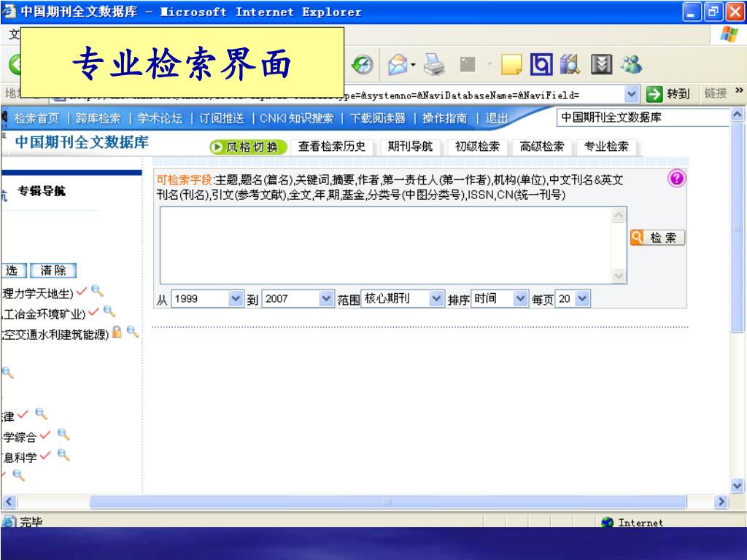Click the page vertical scrollbar down arrow
This screenshot has width=747, height=560.
(737, 486)
